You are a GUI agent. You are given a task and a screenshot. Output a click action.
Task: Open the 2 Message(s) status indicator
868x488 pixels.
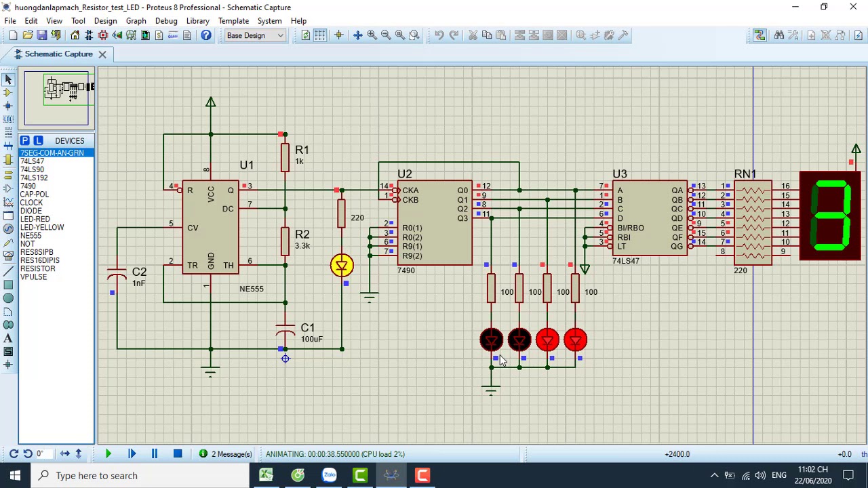(226, 454)
